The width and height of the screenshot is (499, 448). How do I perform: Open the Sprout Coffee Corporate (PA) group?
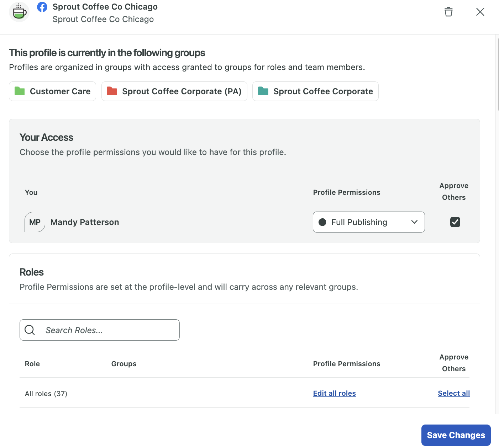pyautogui.click(x=174, y=91)
